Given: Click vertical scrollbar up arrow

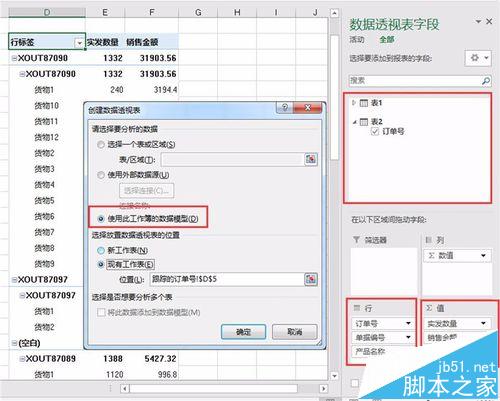Looking at the screenshot, I should tap(334, 13).
